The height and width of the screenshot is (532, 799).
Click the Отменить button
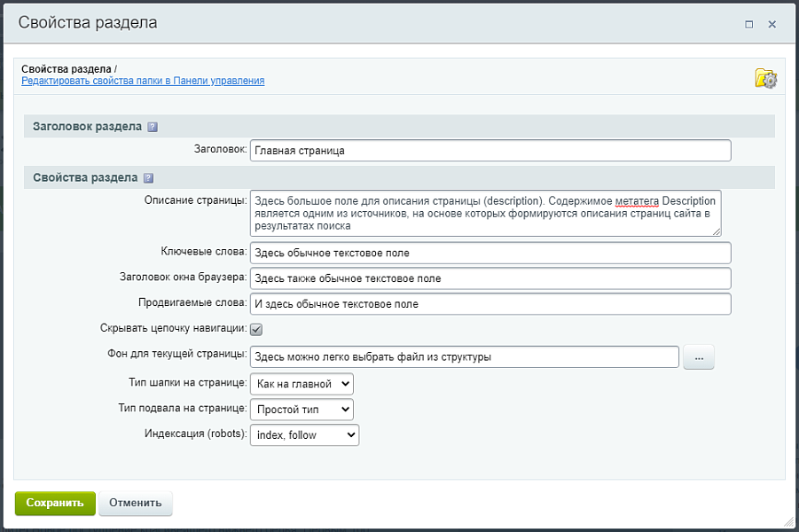136,503
